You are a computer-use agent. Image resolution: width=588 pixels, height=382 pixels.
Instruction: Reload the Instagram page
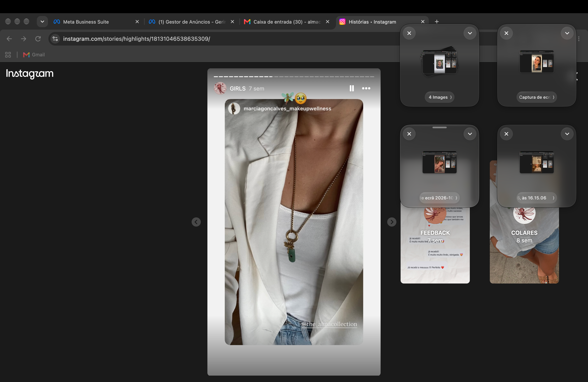pyautogui.click(x=38, y=39)
